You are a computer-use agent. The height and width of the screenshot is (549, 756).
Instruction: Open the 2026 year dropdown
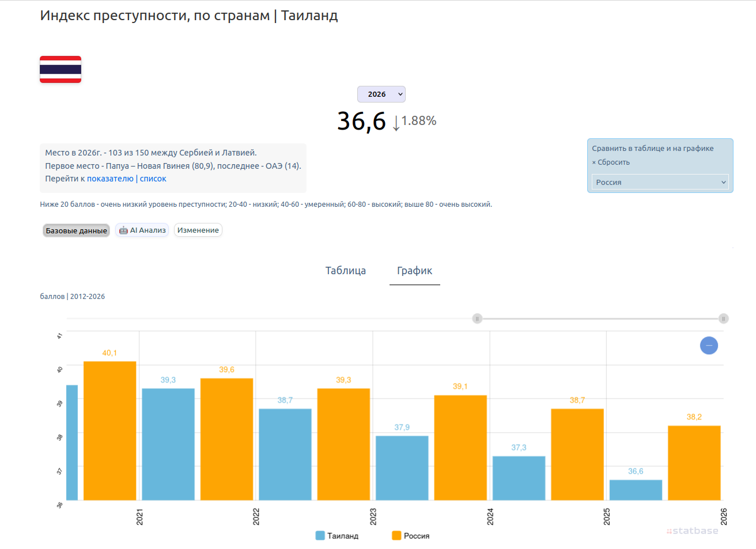pos(381,94)
